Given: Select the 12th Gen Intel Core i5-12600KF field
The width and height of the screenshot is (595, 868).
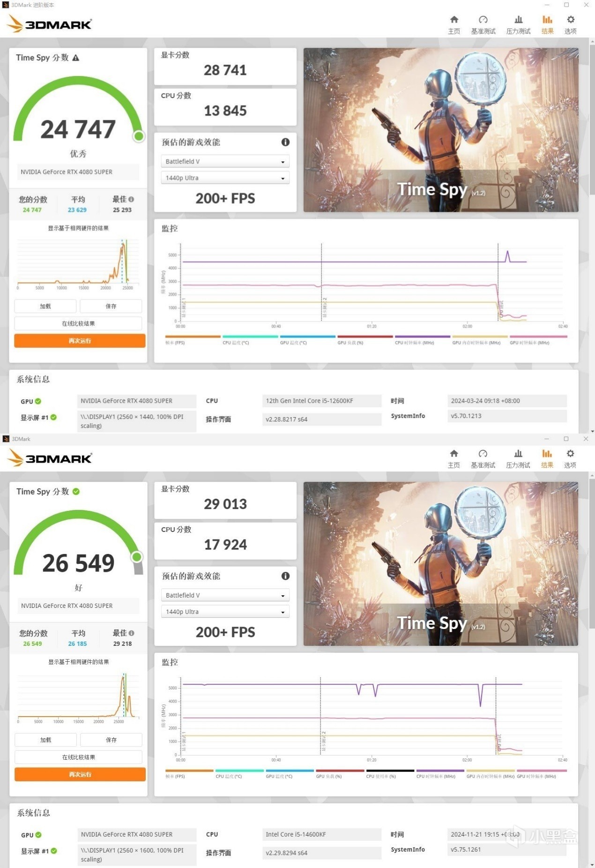Looking at the screenshot, I should (322, 401).
